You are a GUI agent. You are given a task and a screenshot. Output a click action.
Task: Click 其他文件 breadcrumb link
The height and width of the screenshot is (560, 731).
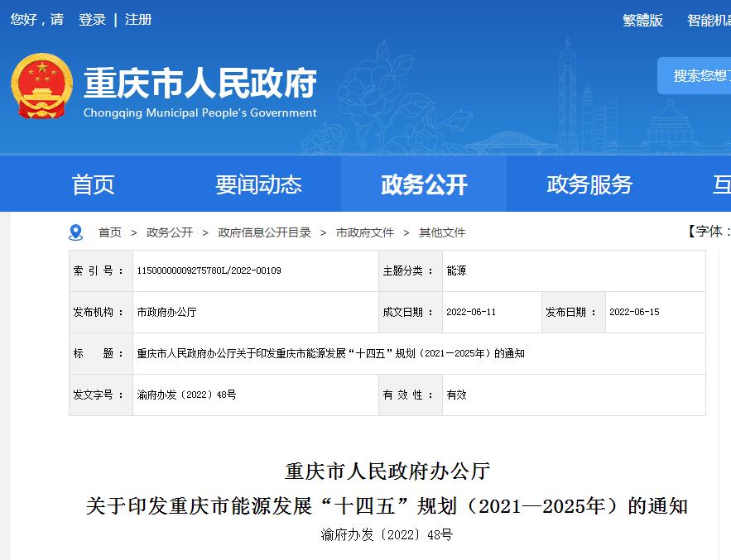point(442,232)
